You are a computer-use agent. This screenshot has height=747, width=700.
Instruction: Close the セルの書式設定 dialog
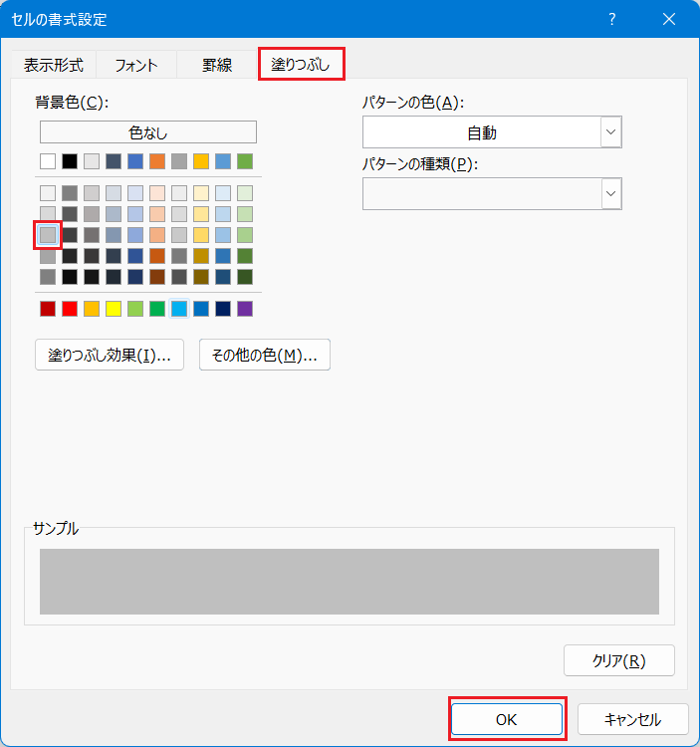[669, 19]
